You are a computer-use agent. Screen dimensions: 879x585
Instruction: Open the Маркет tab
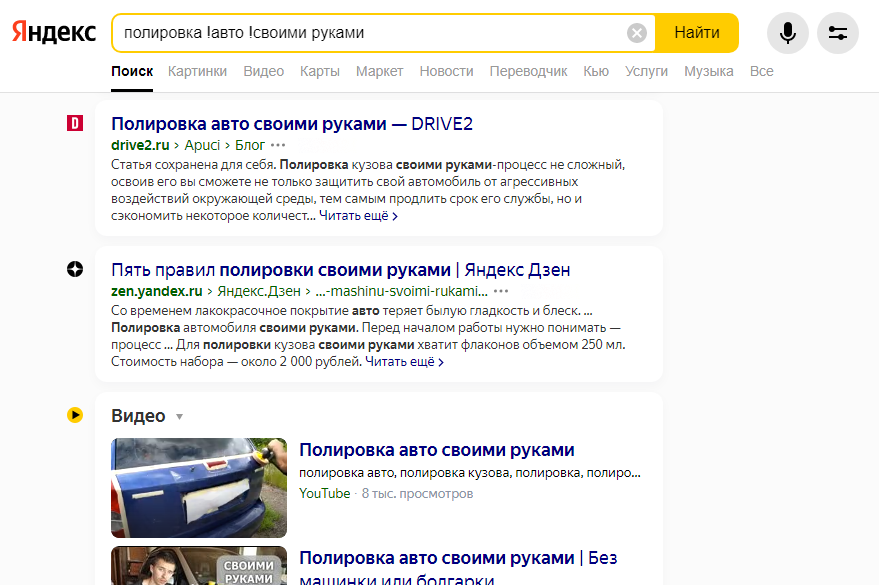point(380,71)
